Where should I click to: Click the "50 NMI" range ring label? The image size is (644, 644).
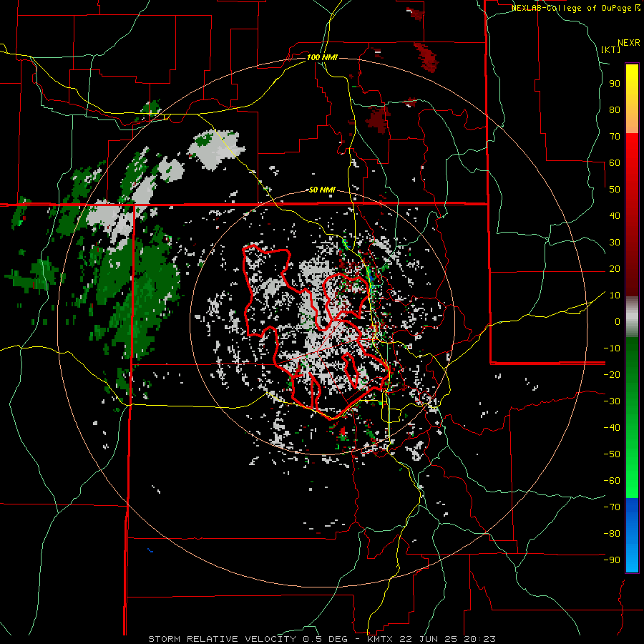pyautogui.click(x=322, y=190)
